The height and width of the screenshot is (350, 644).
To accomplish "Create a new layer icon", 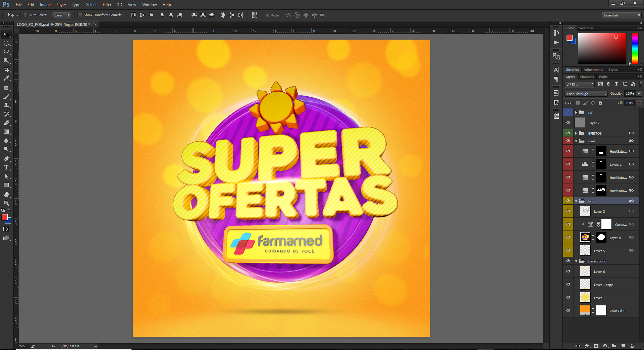I will [623, 346].
